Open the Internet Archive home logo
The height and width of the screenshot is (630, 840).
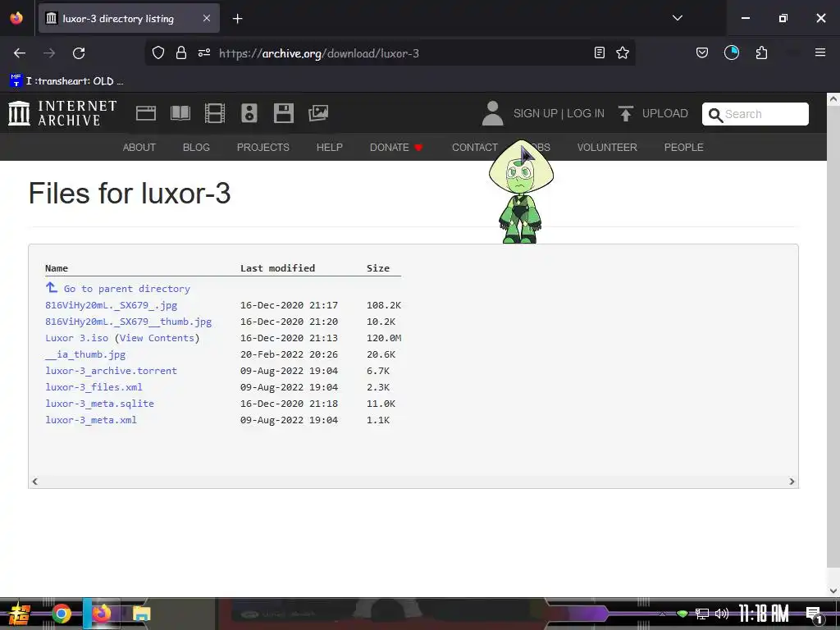pyautogui.click(x=62, y=113)
